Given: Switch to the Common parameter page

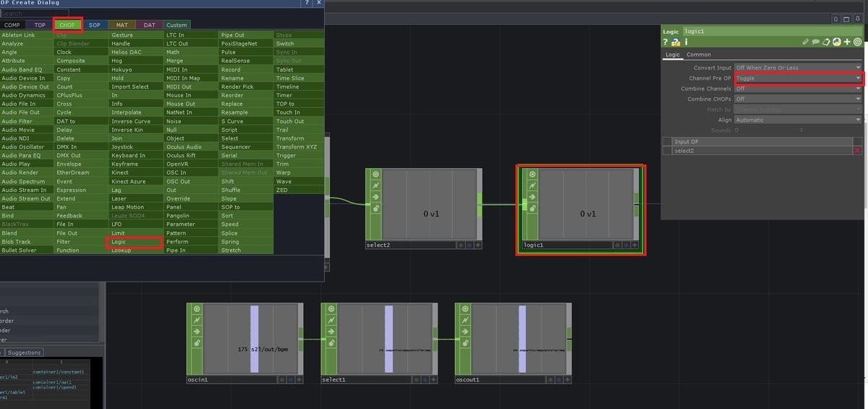Looking at the screenshot, I should coord(699,55).
